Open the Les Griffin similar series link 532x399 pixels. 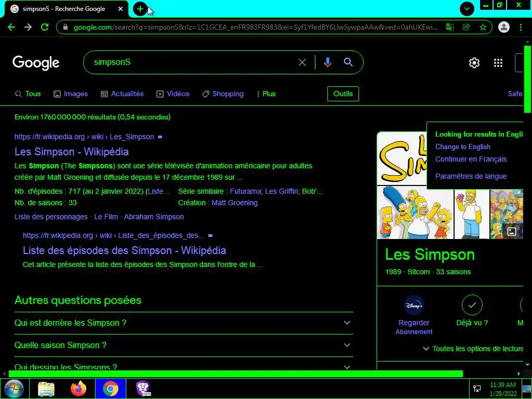282,191
